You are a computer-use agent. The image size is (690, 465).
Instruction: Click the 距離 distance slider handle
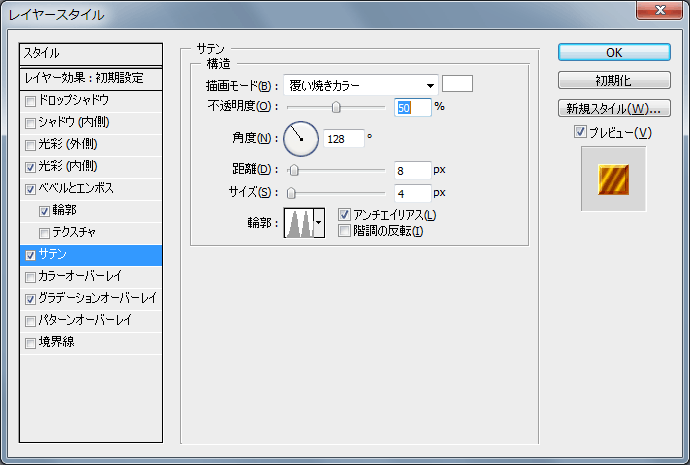point(294,170)
